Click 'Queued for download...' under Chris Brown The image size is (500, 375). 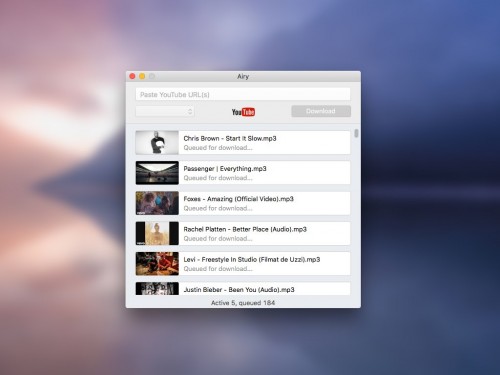tap(218, 148)
